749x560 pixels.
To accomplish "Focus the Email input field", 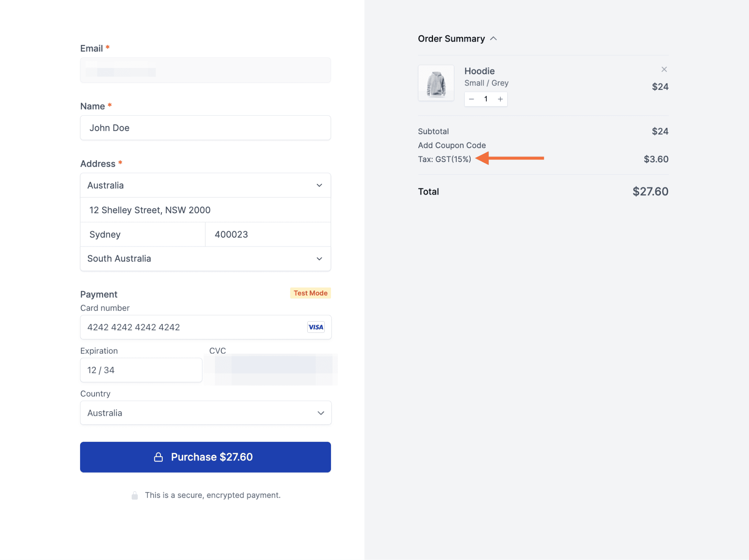I will (205, 70).
